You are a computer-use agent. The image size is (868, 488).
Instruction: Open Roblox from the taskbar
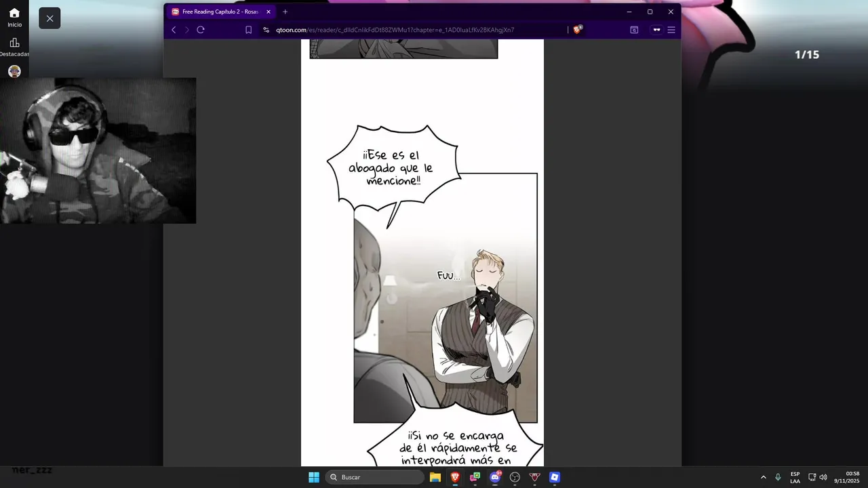point(555,477)
